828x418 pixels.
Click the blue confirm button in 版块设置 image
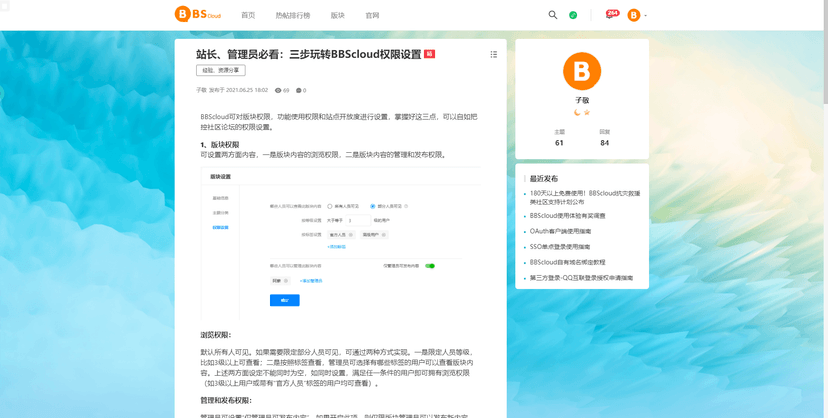(x=285, y=300)
